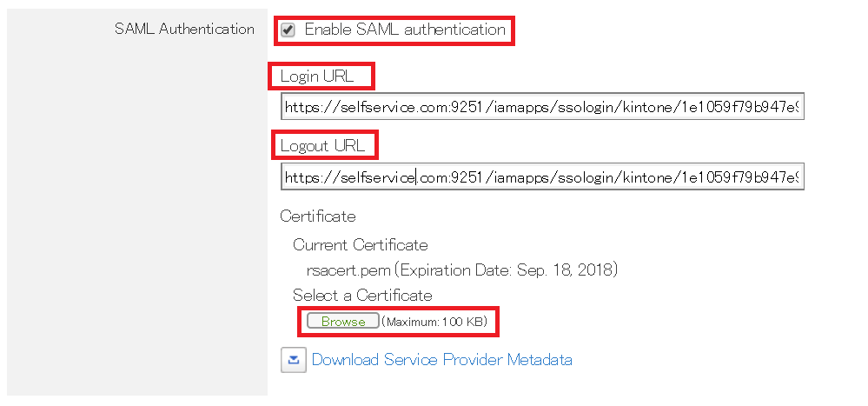Tick the Enable SAML authentication checkbox
The image size is (868, 406).
click(288, 30)
